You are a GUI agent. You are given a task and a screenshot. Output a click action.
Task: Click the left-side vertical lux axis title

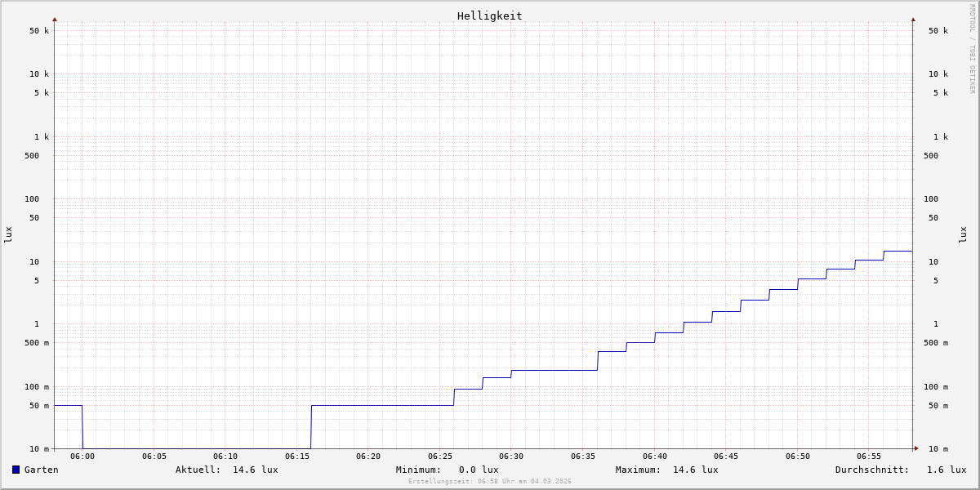pyautogui.click(x=8, y=234)
